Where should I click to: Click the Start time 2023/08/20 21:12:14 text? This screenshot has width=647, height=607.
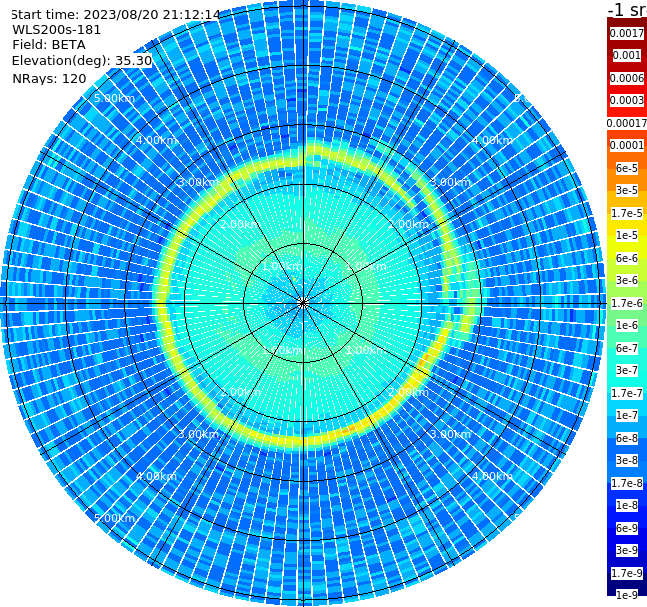(115, 15)
